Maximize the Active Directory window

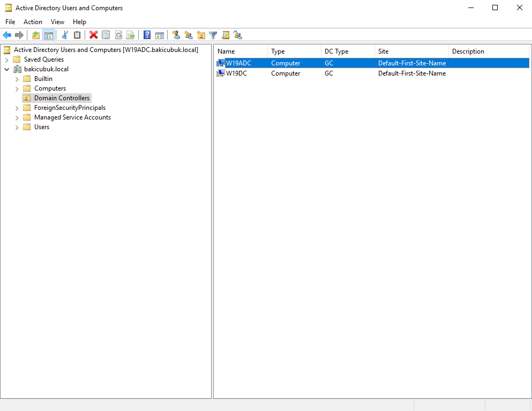click(495, 8)
